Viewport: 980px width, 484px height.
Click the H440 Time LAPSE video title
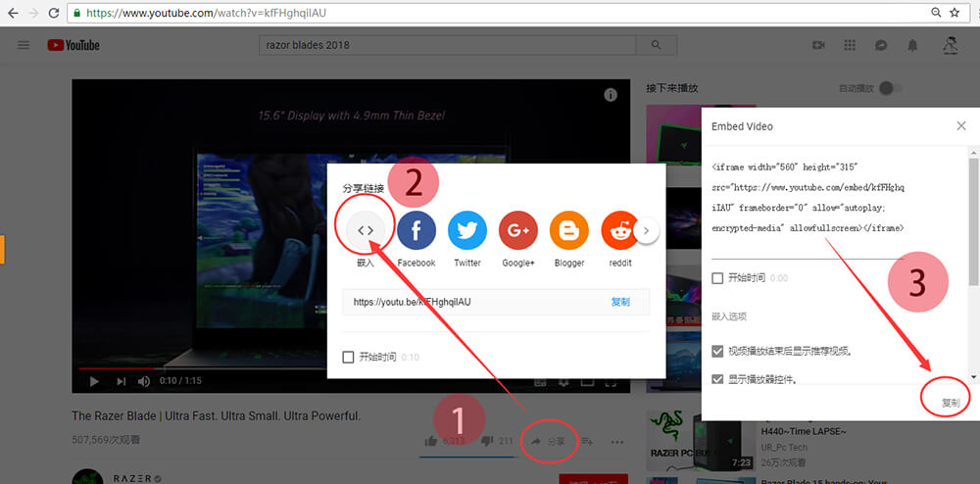(804, 431)
